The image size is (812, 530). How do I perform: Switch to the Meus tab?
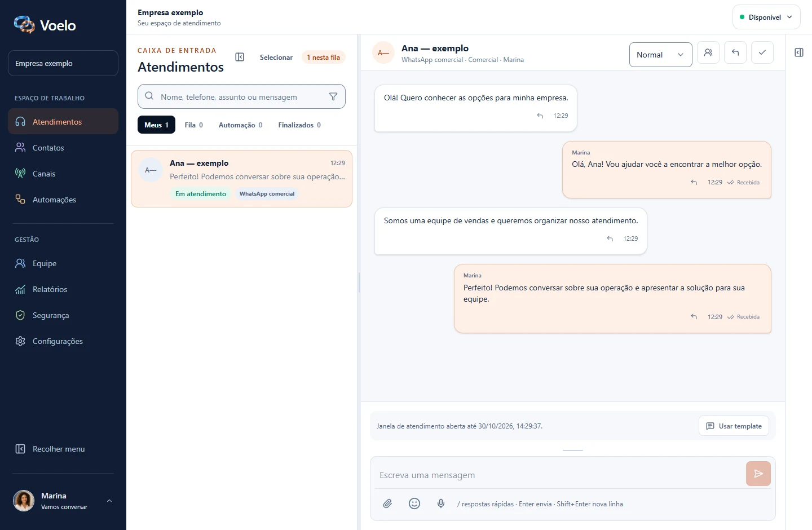tap(156, 125)
